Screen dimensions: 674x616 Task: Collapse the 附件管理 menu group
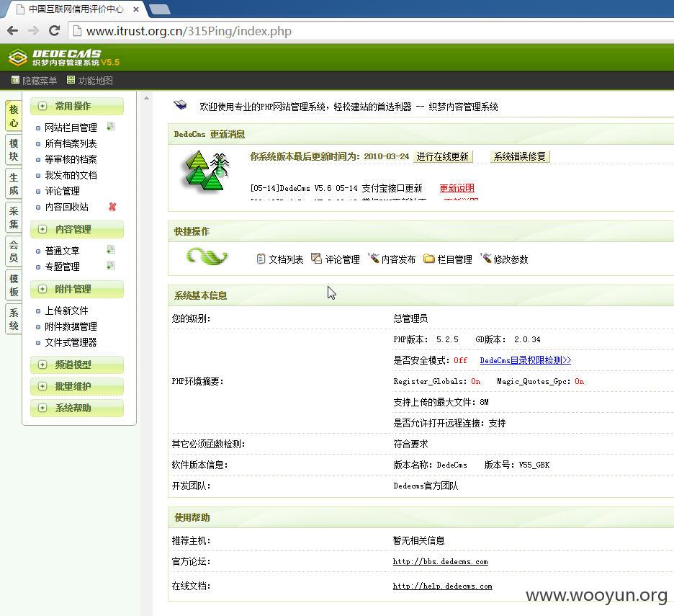(77, 289)
